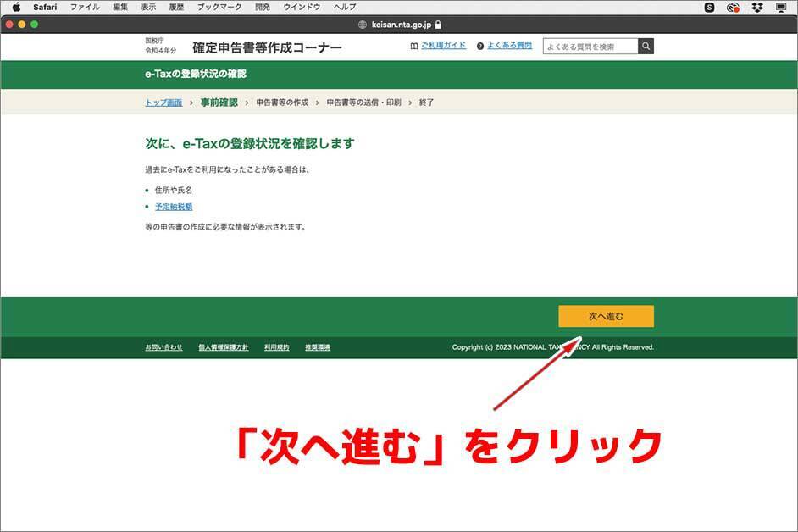Viewport: 798px width, 532px height.
Task: Click the display icon in menu bar
Action: pos(781,7)
